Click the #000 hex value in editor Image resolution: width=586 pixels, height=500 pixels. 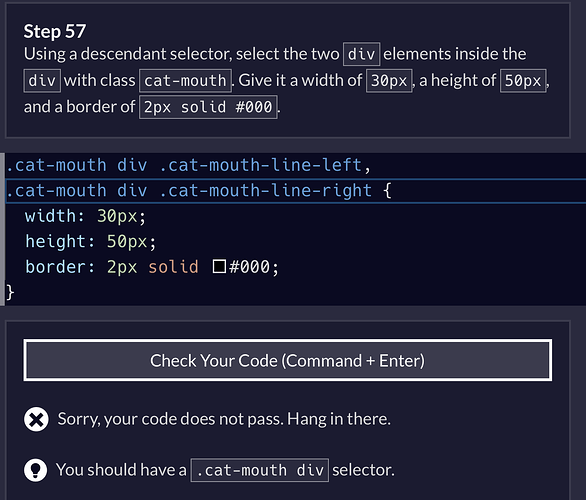point(249,267)
